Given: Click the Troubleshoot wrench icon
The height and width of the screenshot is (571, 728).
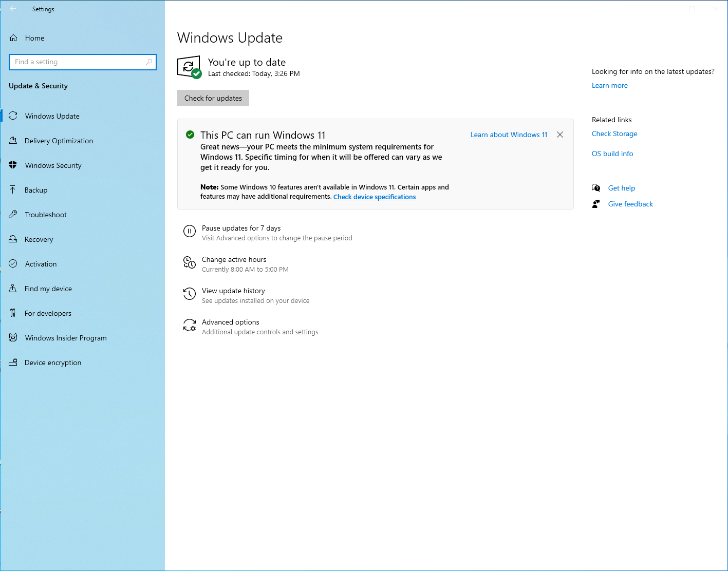Looking at the screenshot, I should pyautogui.click(x=13, y=215).
